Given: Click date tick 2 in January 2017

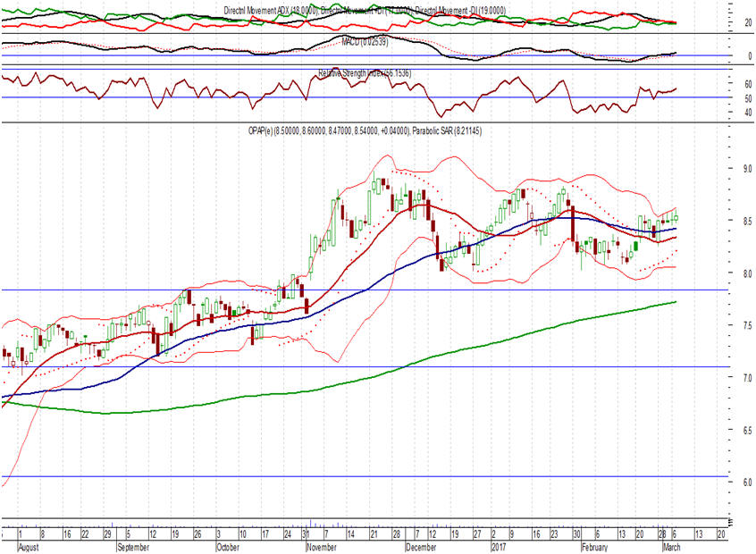Looking at the screenshot, I should (x=493, y=534).
